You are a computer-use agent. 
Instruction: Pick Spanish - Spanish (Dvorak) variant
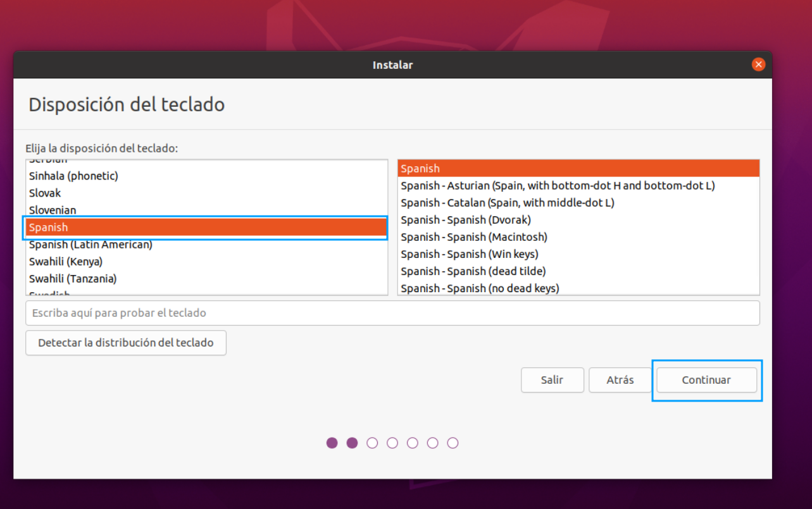(578, 219)
